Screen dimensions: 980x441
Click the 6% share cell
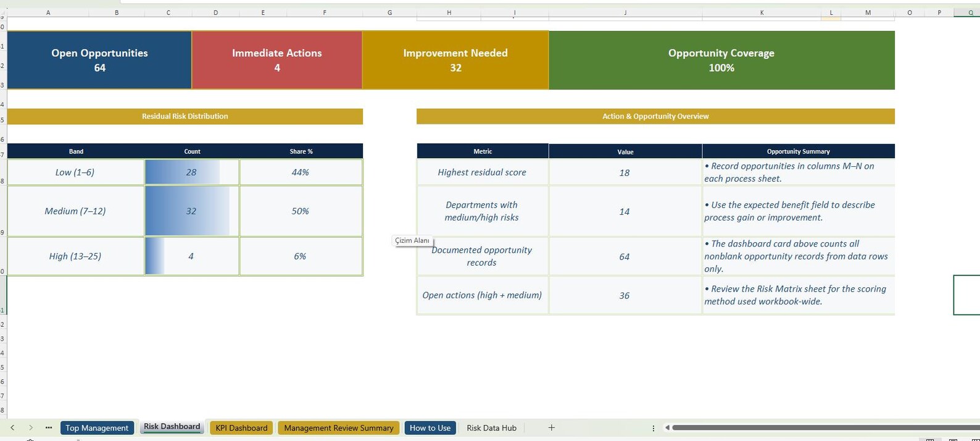301,256
